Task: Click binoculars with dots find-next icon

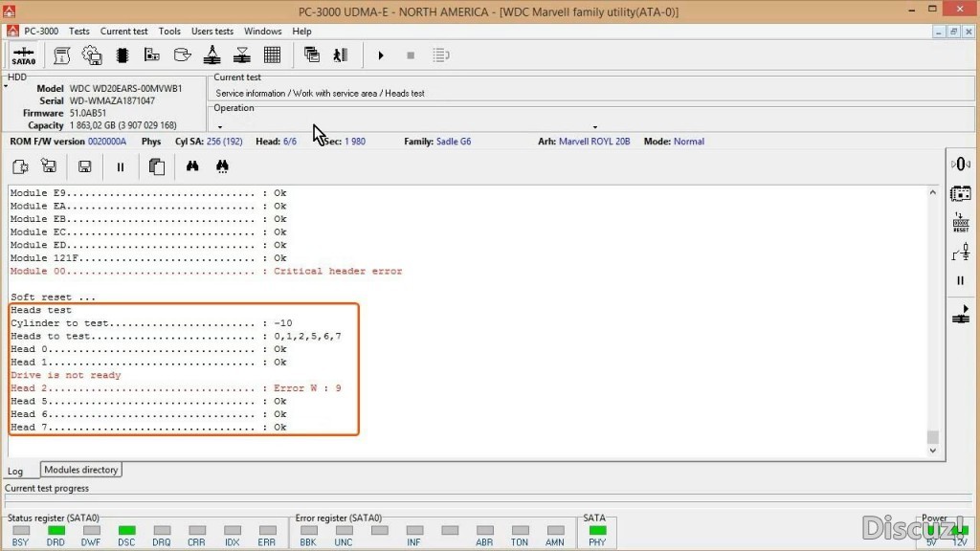Action: tap(222, 166)
